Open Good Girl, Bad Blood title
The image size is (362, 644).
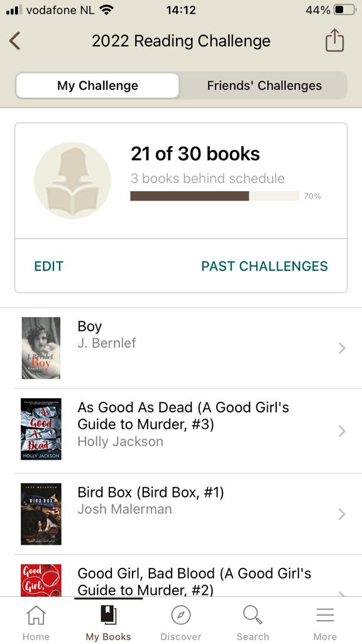[194, 581]
